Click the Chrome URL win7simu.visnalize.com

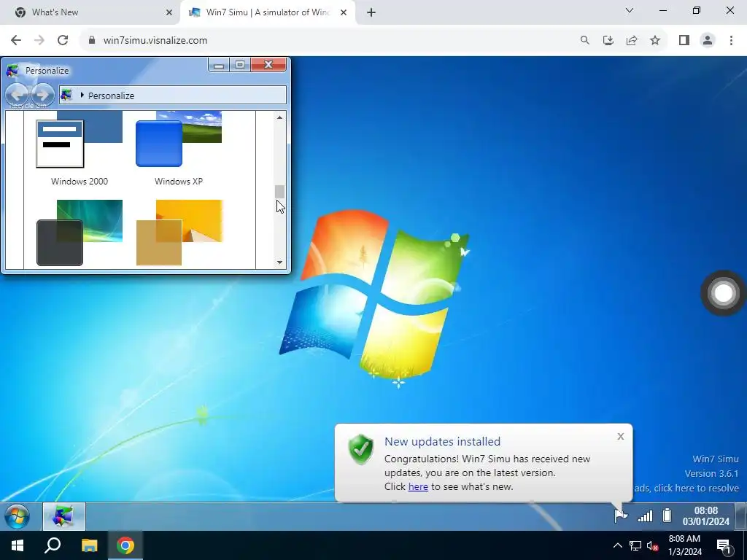click(x=155, y=41)
